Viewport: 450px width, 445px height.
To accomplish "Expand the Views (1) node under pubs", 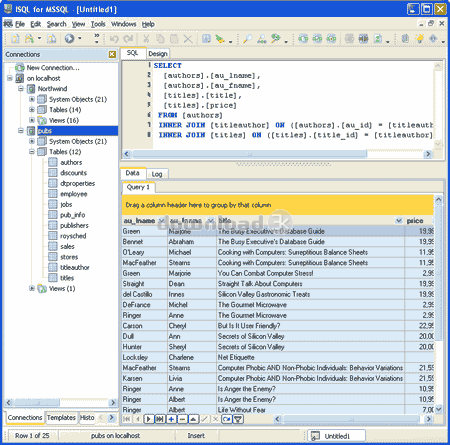I will pyautogui.click(x=32, y=288).
